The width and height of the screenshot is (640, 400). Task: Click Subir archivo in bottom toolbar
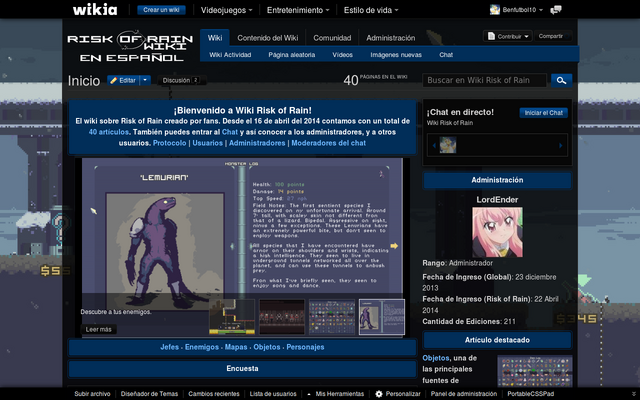tap(92, 394)
